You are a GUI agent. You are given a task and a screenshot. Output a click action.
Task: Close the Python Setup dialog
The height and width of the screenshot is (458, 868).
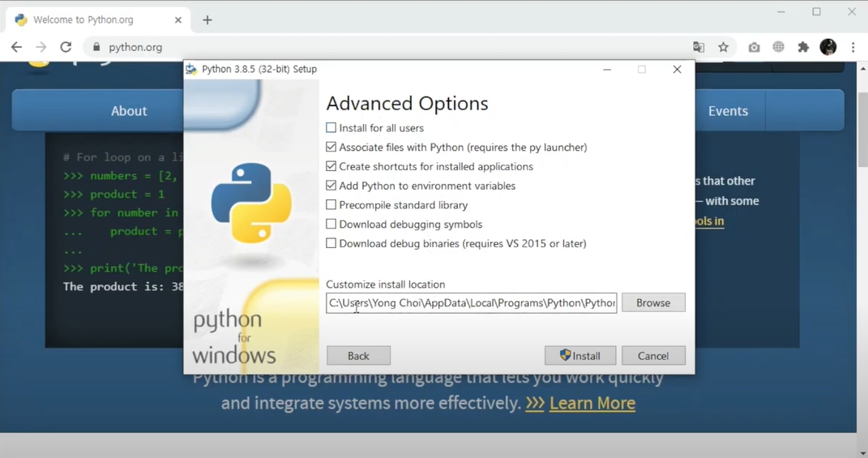coord(677,69)
